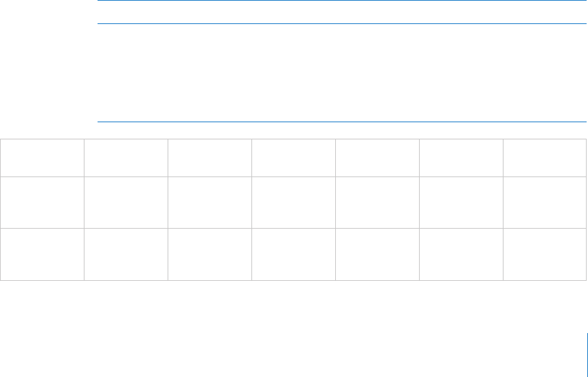Click the first cell in the bottom row
The width and height of the screenshot is (588, 377).
42,254
